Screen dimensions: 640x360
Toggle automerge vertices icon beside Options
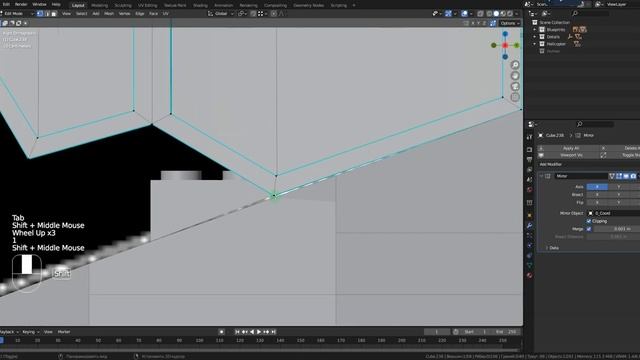493,23
